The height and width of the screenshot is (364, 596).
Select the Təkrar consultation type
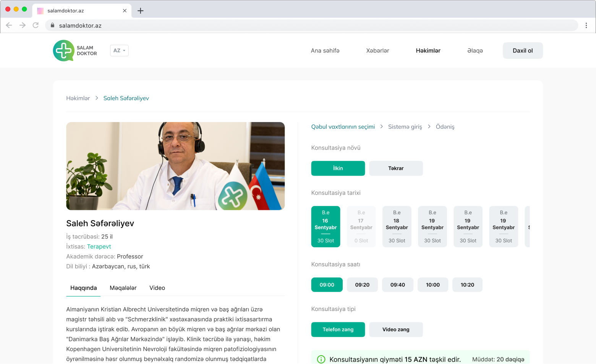[396, 168]
